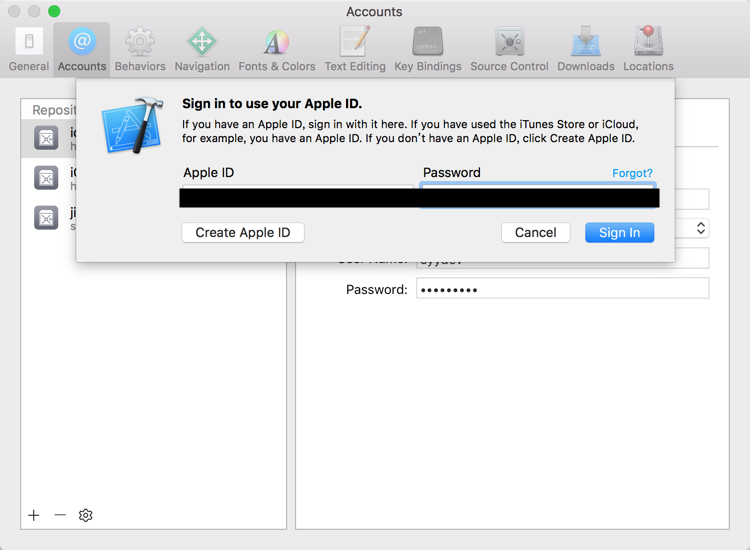Select the Accounts preferences tab
This screenshot has width=750, height=550.
(x=82, y=50)
